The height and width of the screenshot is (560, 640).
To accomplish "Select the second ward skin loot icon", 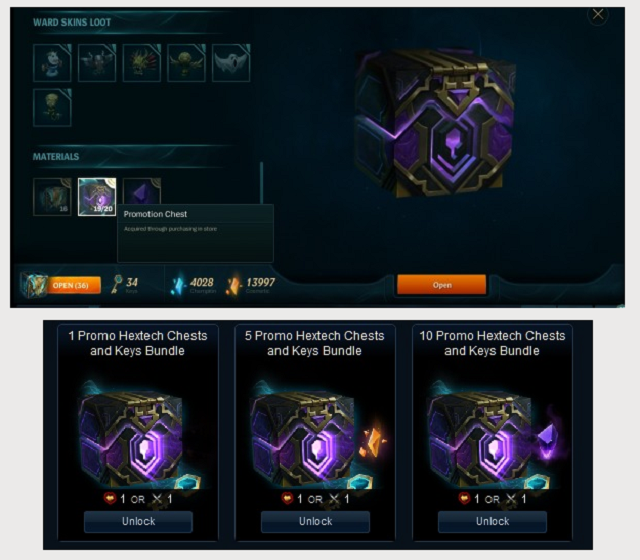I will (97, 63).
